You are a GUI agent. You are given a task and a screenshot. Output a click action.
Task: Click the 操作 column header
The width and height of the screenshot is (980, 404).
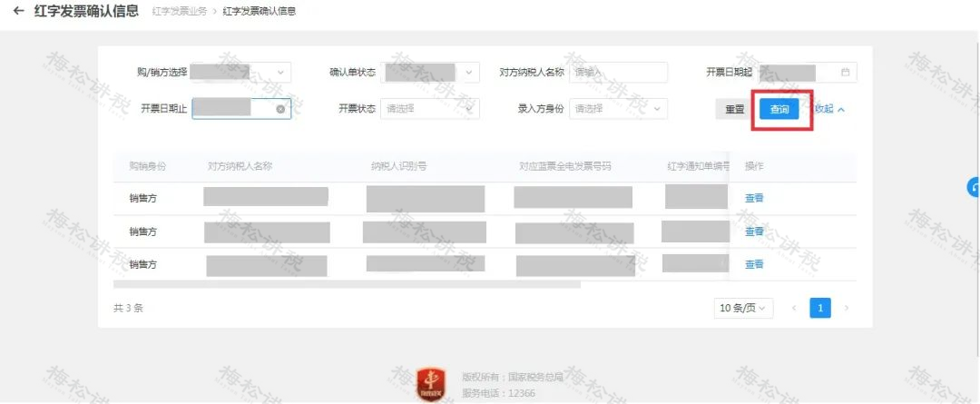pos(754,166)
